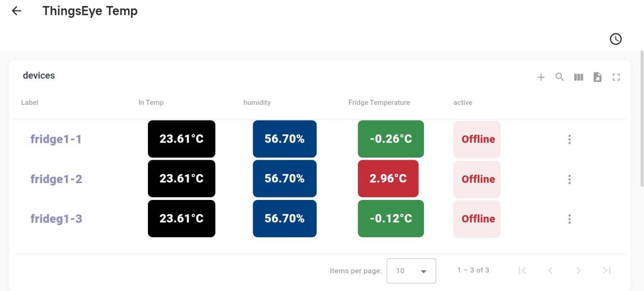Open the items per page dropdown
Image resolution: width=644 pixels, height=291 pixels.
click(411, 271)
